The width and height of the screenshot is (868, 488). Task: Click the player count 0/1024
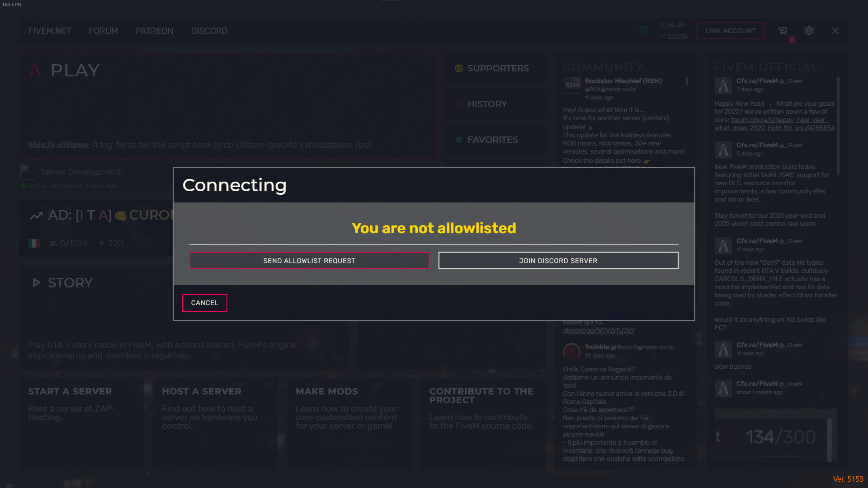pyautogui.click(x=69, y=244)
